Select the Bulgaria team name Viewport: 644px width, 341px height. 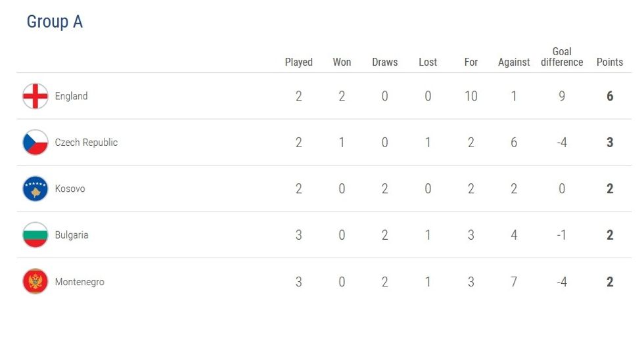pyautogui.click(x=72, y=235)
